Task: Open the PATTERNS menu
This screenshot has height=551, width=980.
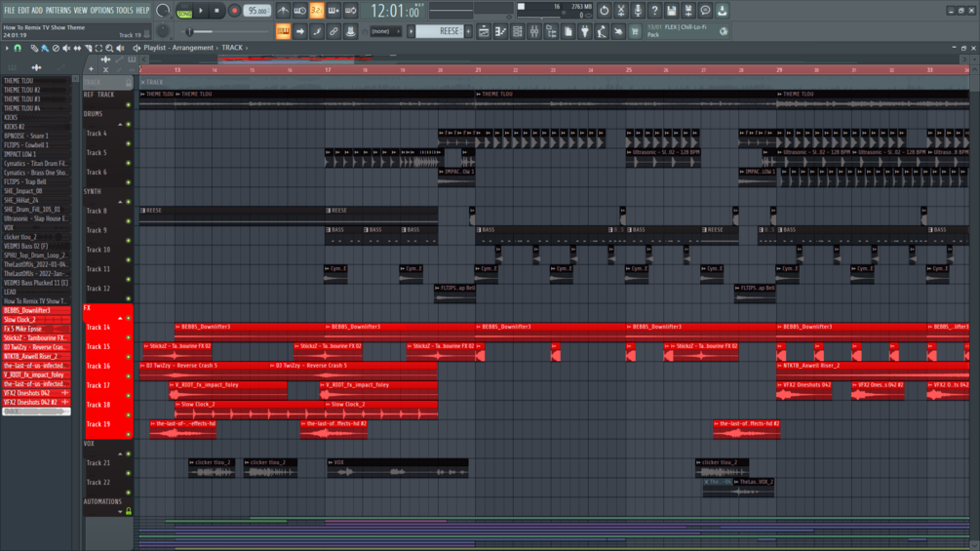Action: coord(59,11)
